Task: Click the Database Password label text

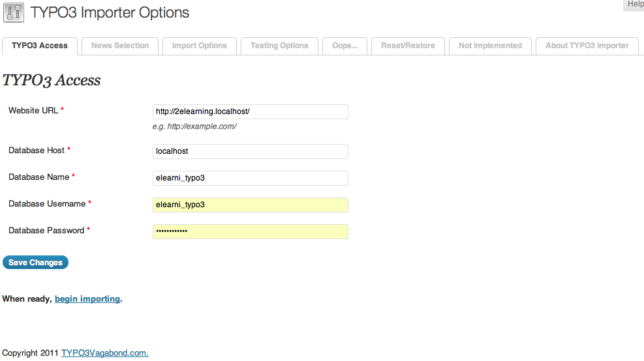Action: (x=46, y=231)
